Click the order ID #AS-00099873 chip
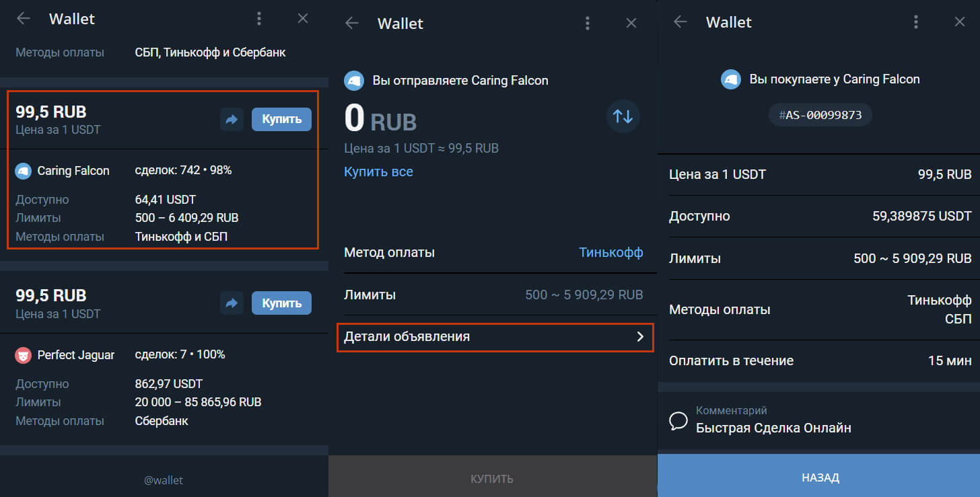This screenshot has height=497, width=980. 820,115
